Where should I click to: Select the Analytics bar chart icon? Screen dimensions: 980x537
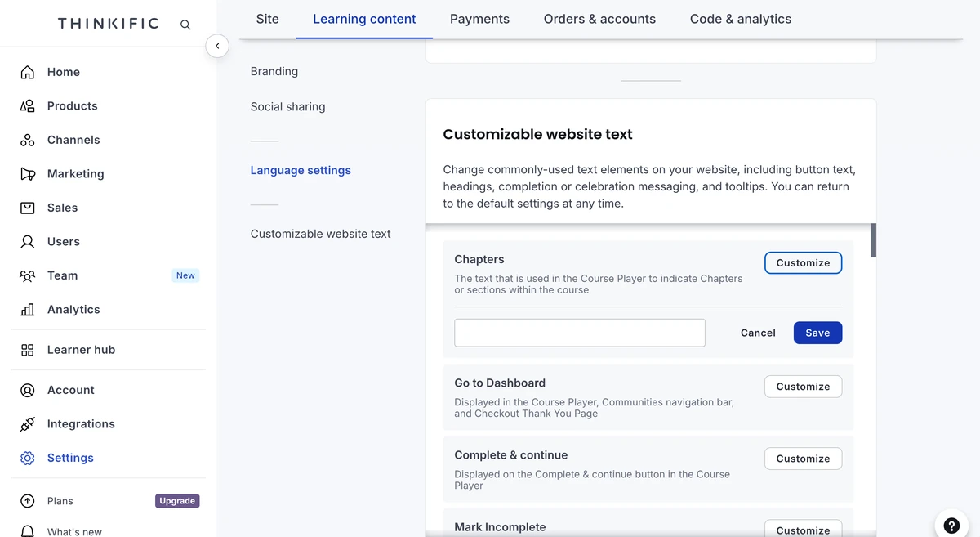click(x=28, y=310)
